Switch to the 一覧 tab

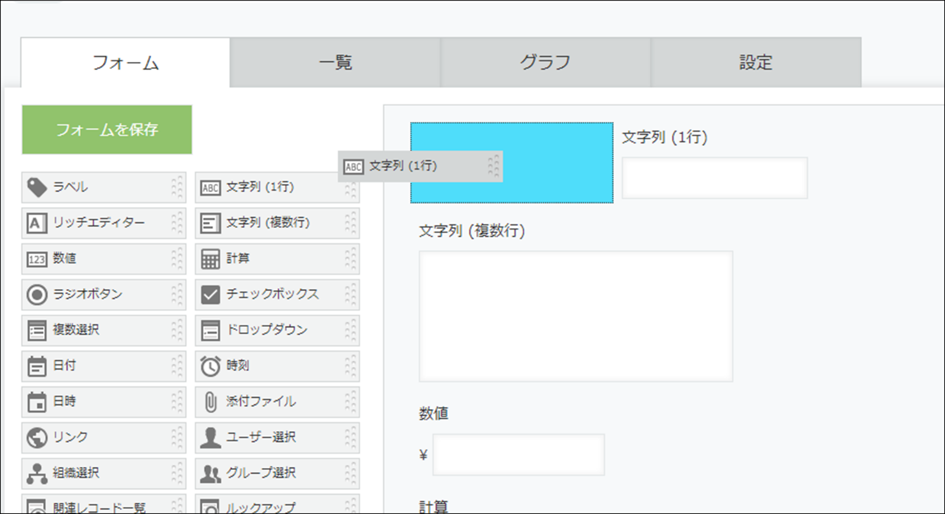335,63
